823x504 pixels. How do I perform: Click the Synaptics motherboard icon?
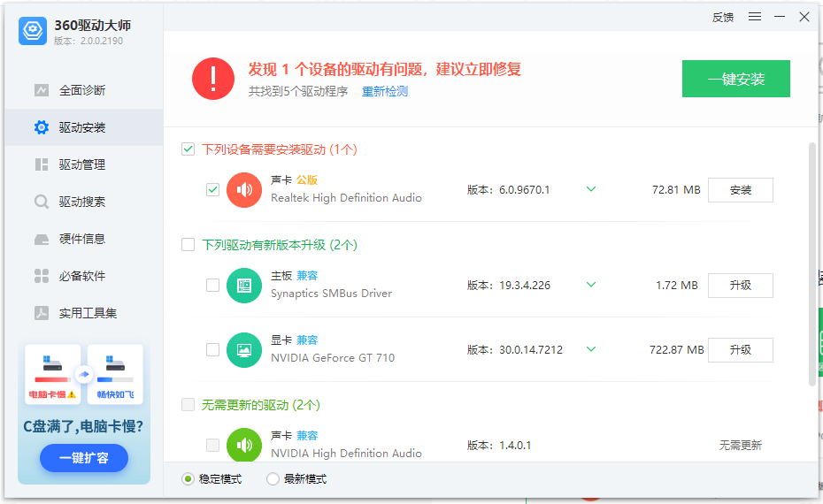point(244,286)
